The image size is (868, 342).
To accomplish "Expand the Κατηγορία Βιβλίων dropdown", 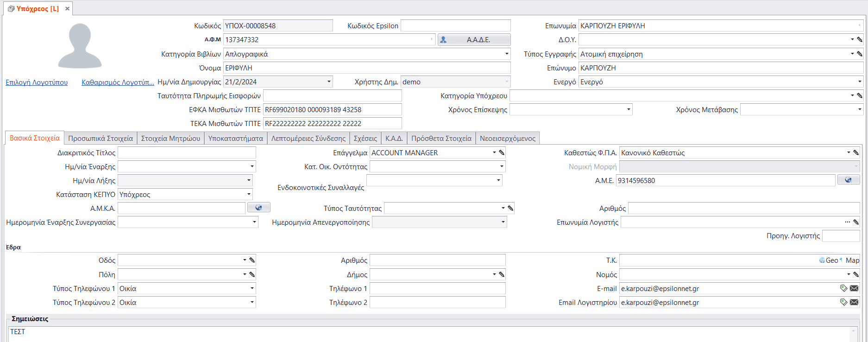I will point(506,54).
